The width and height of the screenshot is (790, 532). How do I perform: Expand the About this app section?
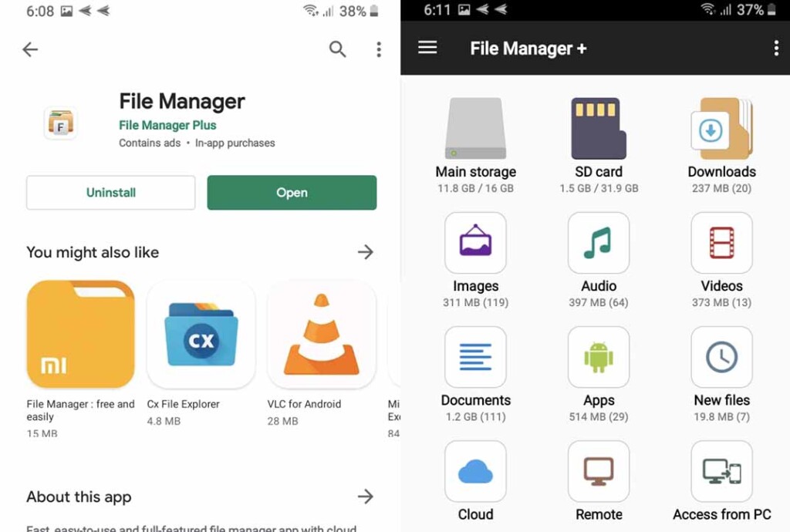tap(365, 497)
